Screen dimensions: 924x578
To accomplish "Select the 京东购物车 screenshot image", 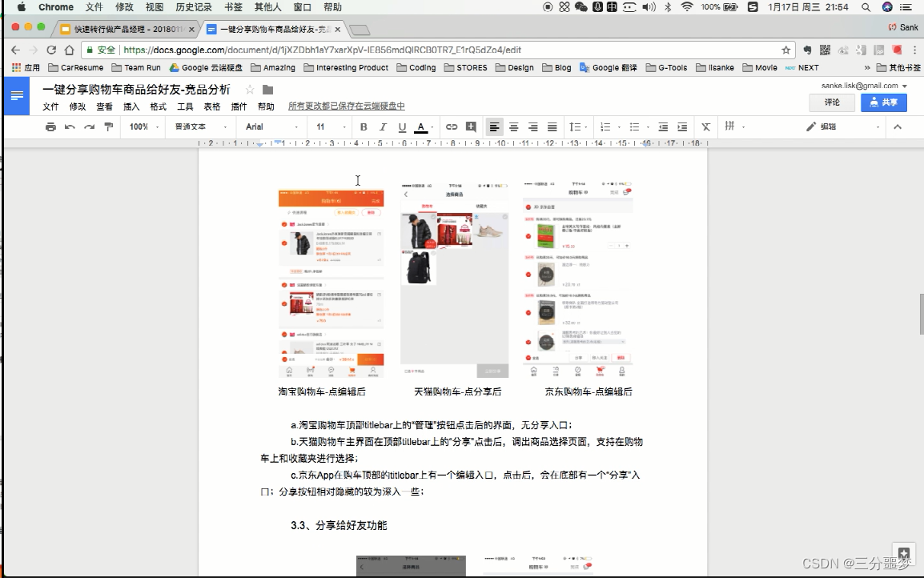I will [578, 280].
